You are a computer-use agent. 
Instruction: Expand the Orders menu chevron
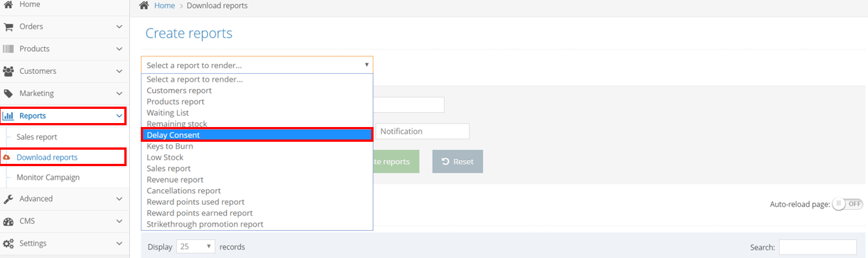[119, 27]
